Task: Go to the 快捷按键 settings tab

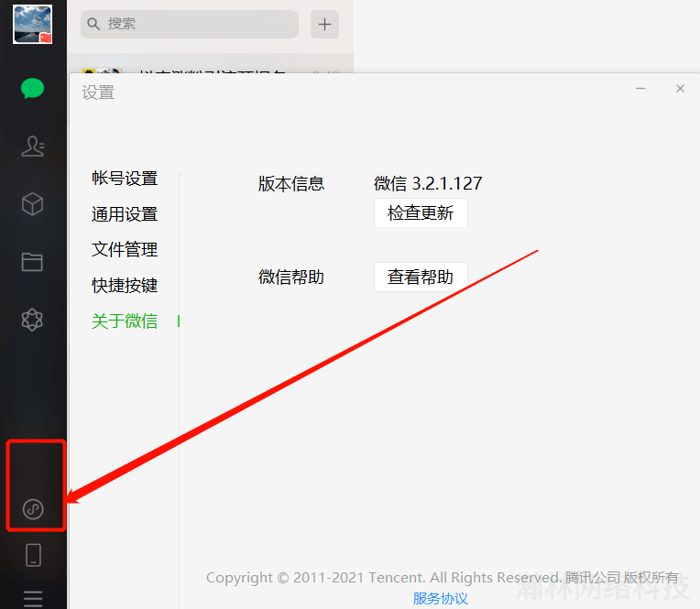Action: 125,286
